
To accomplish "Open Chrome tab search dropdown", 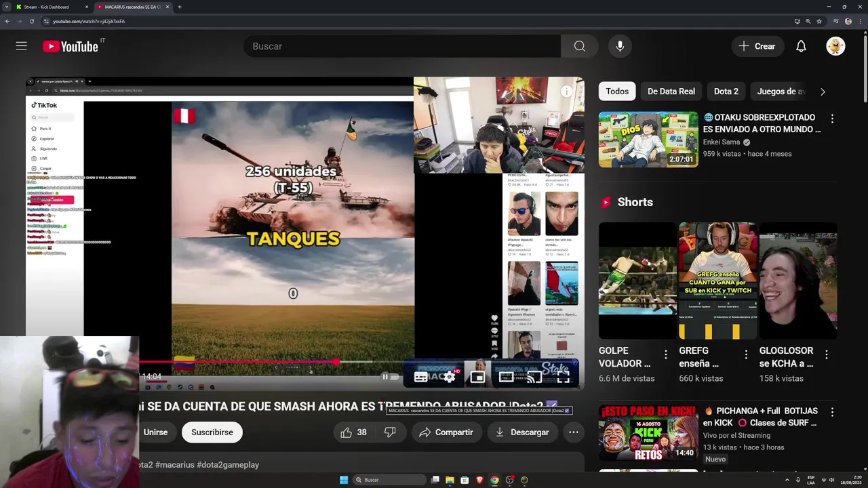I will [7, 7].
